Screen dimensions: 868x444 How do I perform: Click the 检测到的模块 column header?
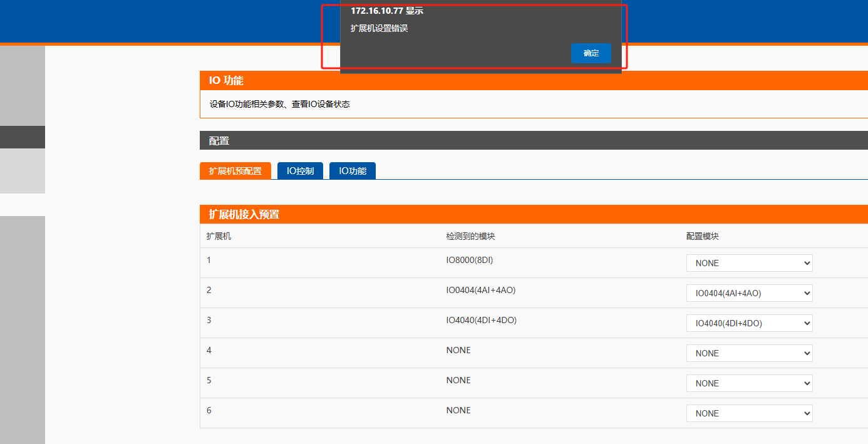click(470, 237)
